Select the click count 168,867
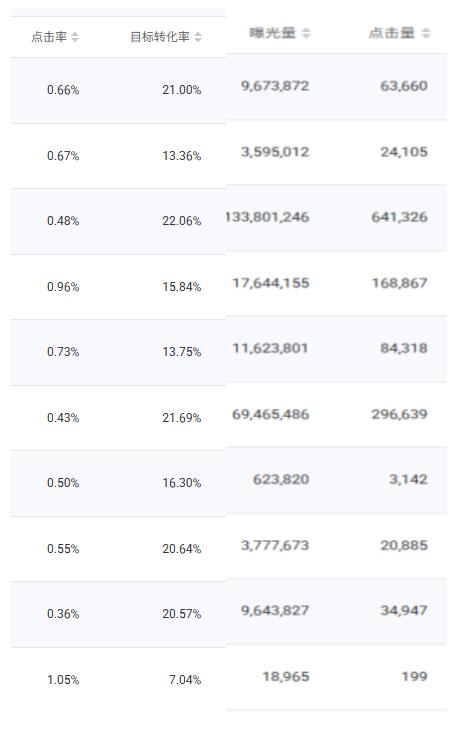Viewport: 454px width, 749px height. (400, 283)
